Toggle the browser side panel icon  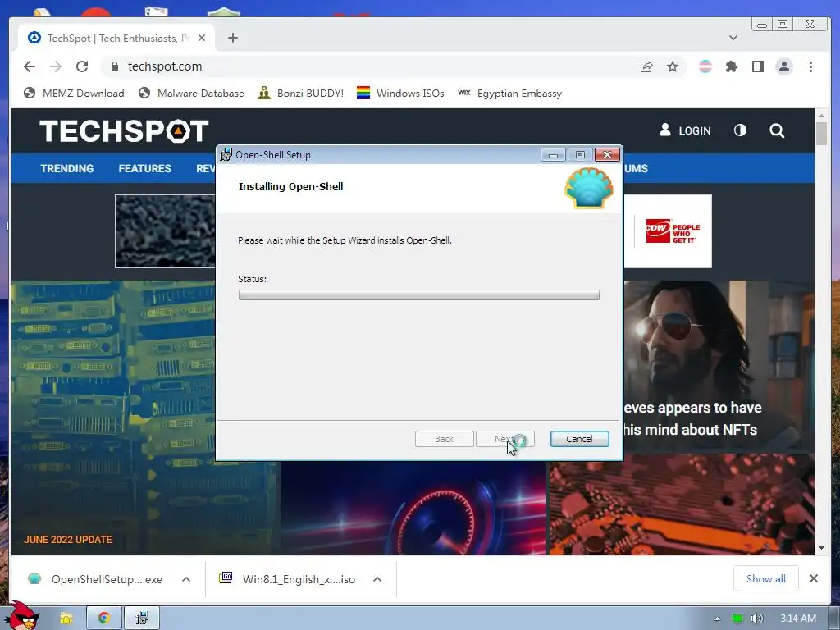(x=757, y=66)
